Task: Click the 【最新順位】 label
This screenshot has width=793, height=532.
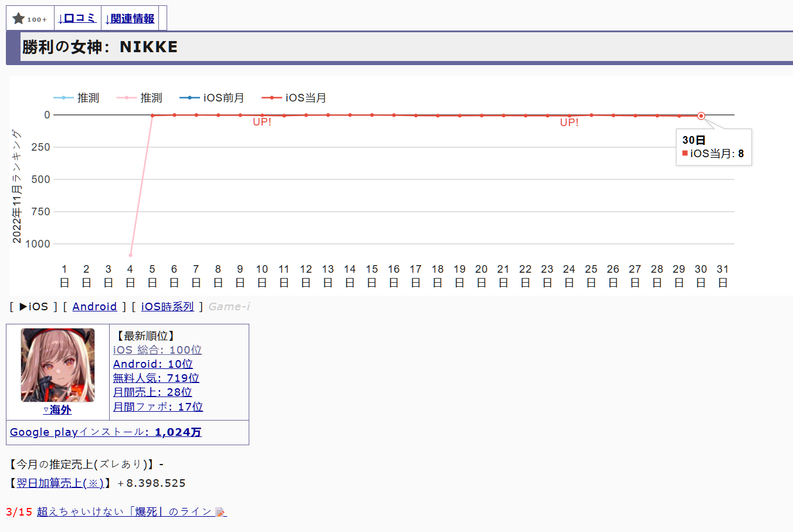Action: [x=146, y=336]
